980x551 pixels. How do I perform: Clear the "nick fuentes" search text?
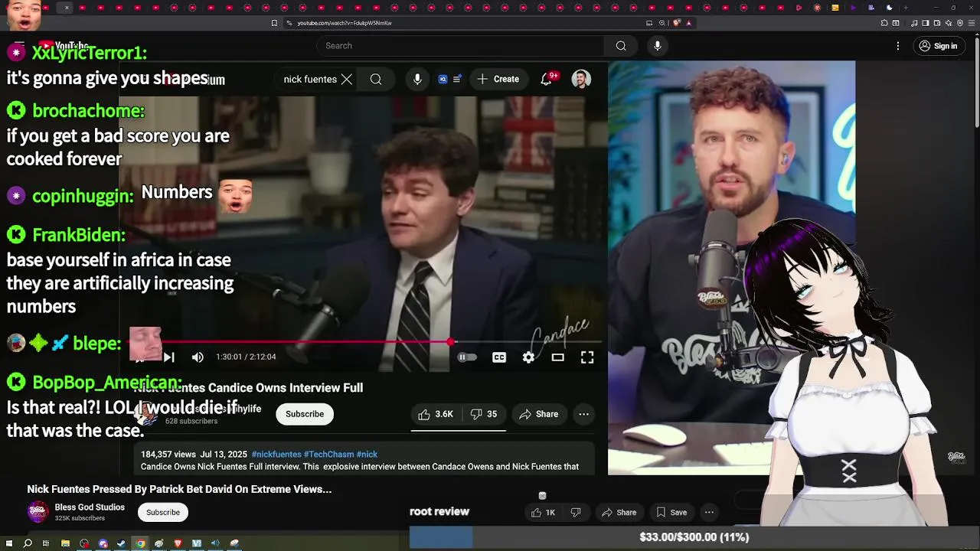coord(347,79)
